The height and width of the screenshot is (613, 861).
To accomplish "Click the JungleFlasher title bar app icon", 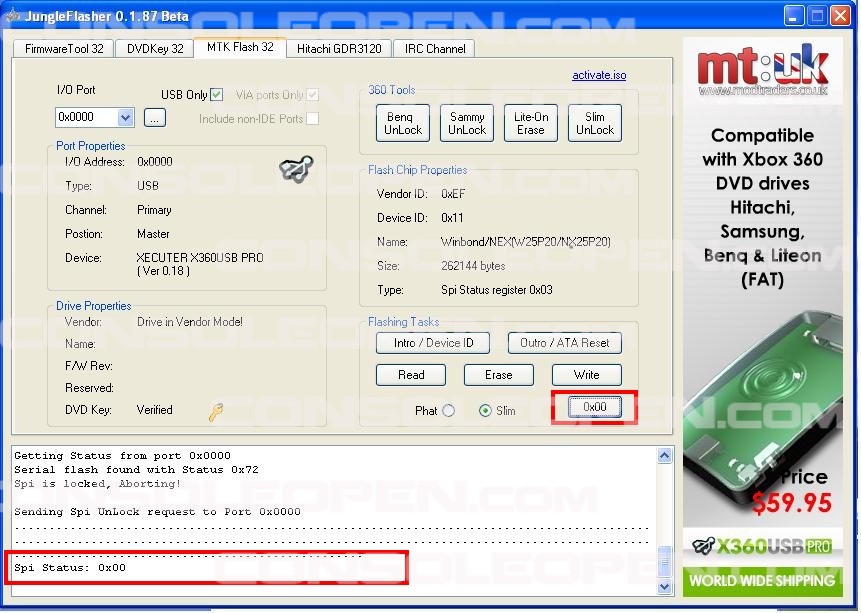I will [x=13, y=15].
